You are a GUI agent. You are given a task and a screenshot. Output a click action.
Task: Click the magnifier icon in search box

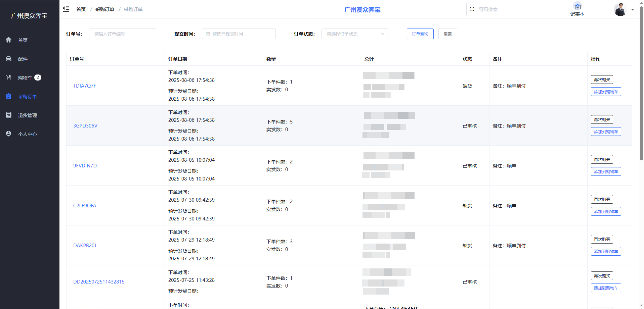[x=472, y=9]
